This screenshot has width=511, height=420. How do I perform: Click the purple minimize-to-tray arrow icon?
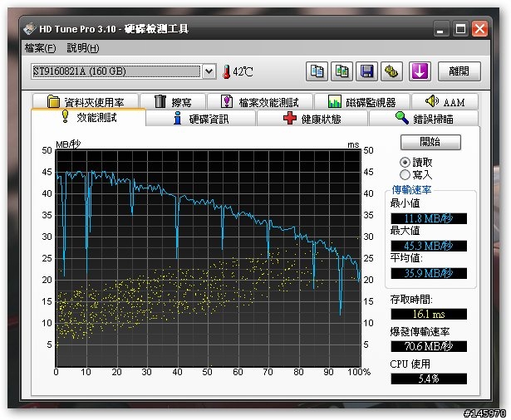[x=420, y=71]
